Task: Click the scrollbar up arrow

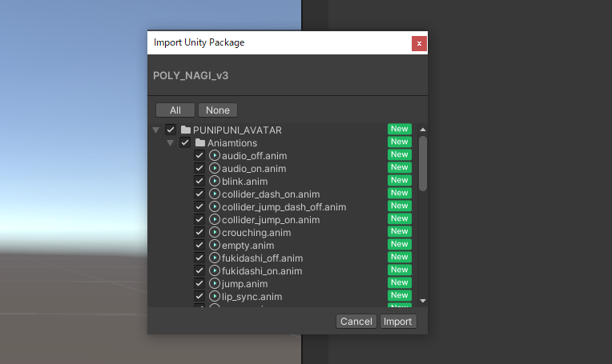Action: pyautogui.click(x=423, y=130)
